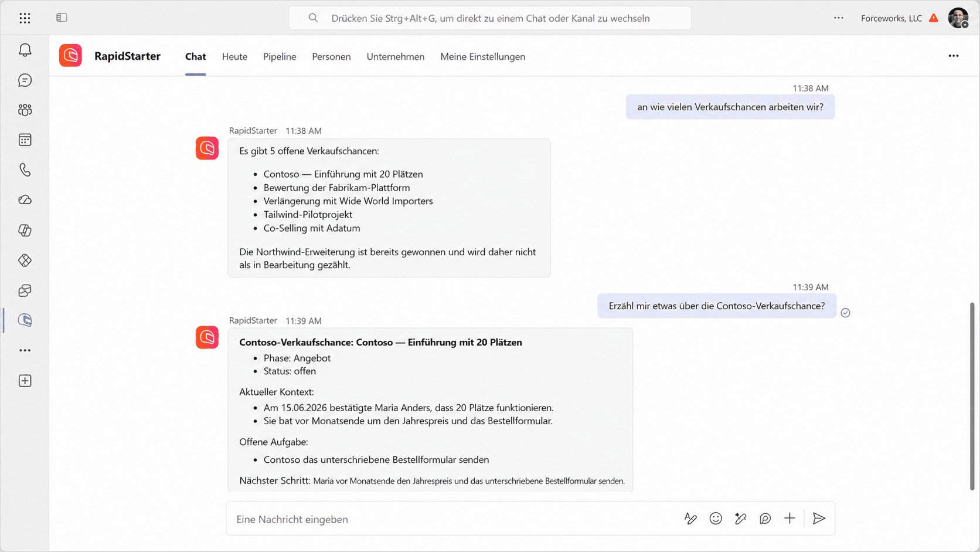Image resolution: width=980 pixels, height=552 pixels.
Task: Open Teams settings ellipsis near Forceworks
Action: (x=839, y=18)
